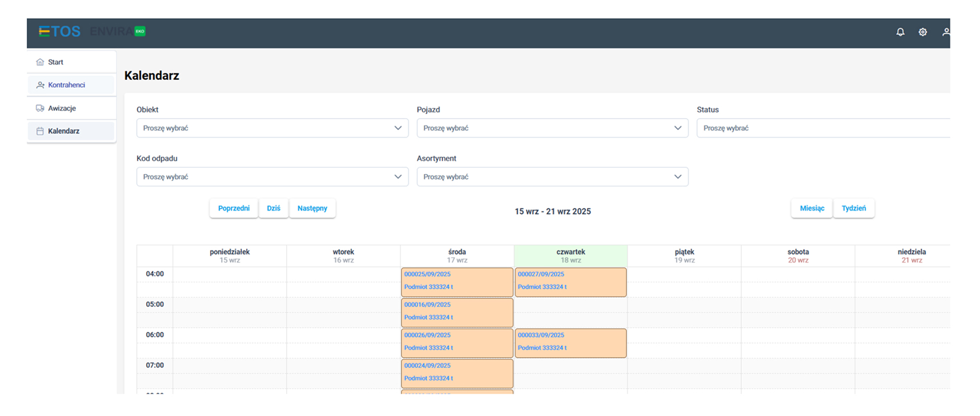Go to Start in the sidebar
Viewport: 980px width, 416px height.
pos(55,62)
